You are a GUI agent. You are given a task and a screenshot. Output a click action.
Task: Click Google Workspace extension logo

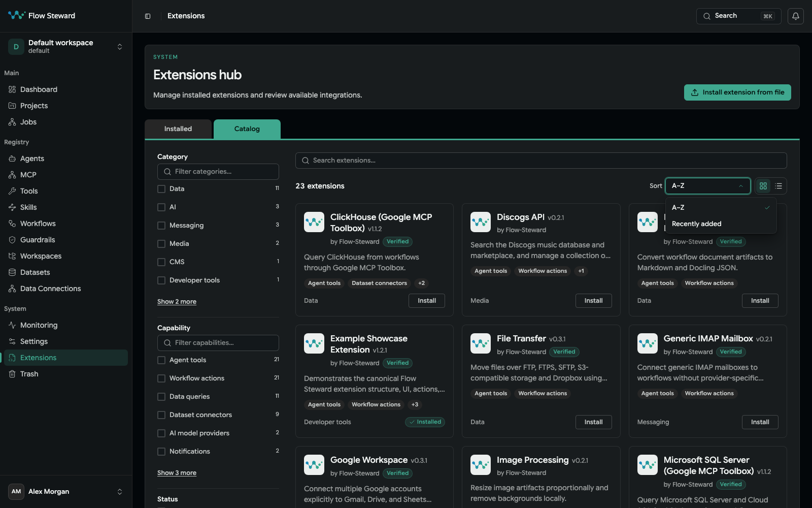pyautogui.click(x=314, y=465)
